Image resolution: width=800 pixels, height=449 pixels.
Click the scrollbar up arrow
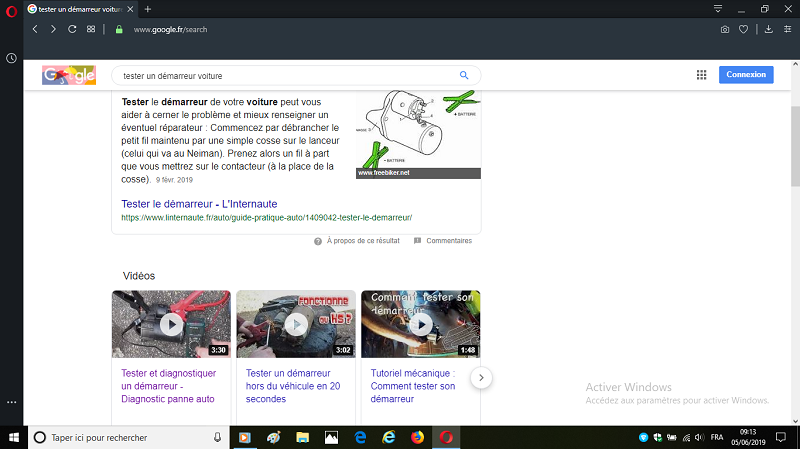pyautogui.click(x=795, y=64)
